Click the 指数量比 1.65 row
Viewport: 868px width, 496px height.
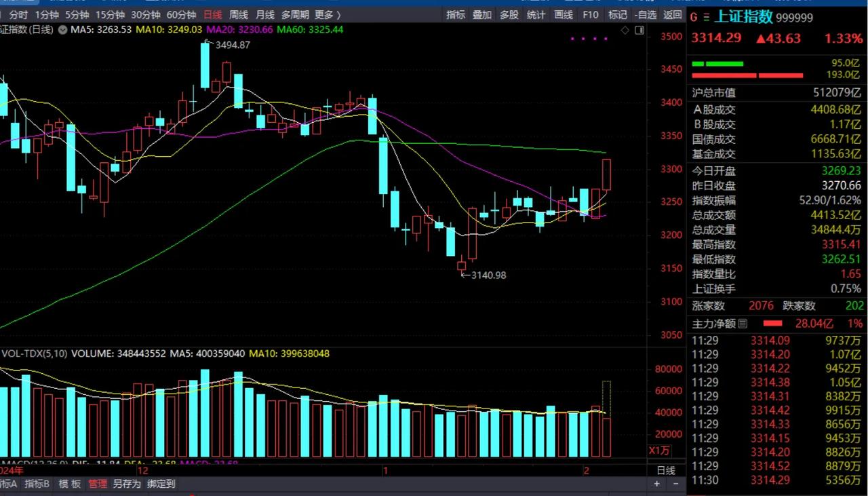(x=776, y=274)
